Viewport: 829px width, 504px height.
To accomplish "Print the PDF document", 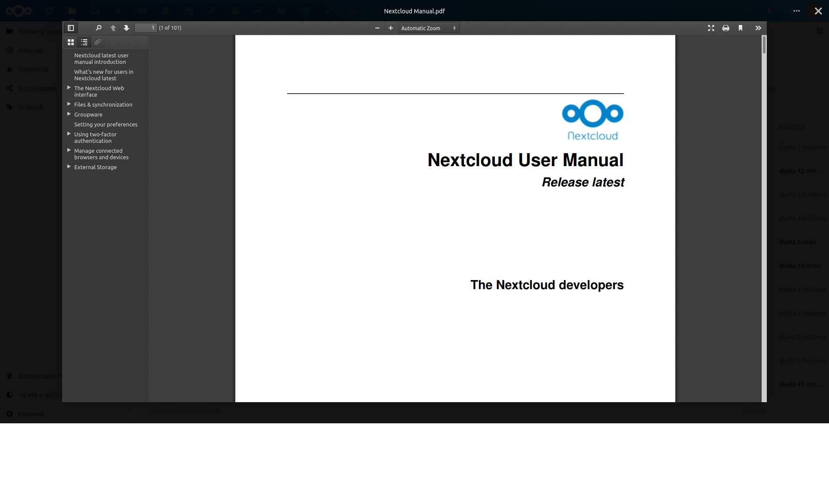I will (726, 28).
